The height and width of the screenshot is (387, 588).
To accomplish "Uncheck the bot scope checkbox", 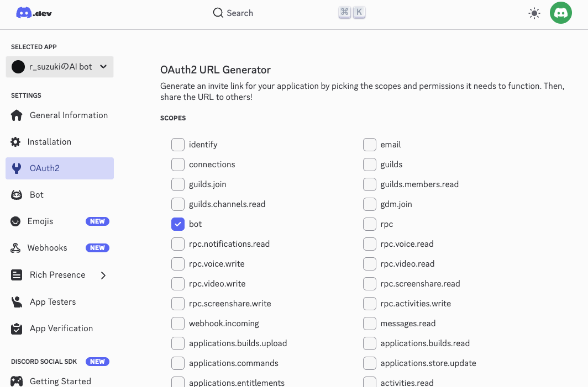I will click(178, 224).
